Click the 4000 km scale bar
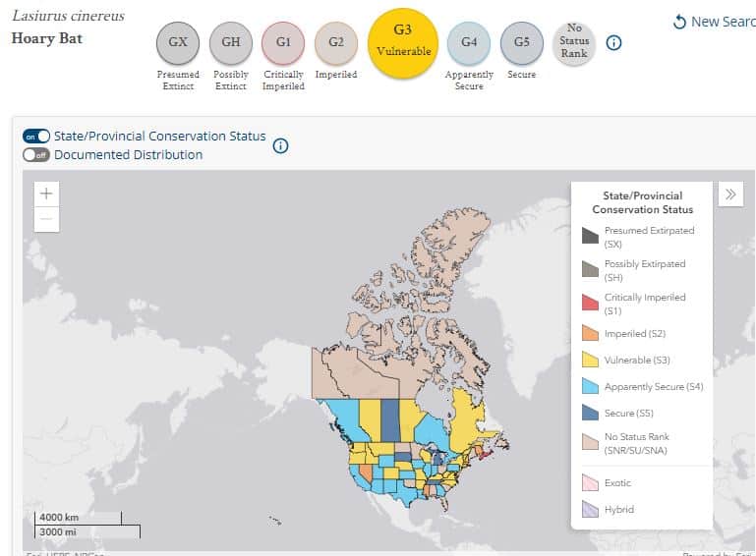Screen dimensions: 756x556 (78, 518)
